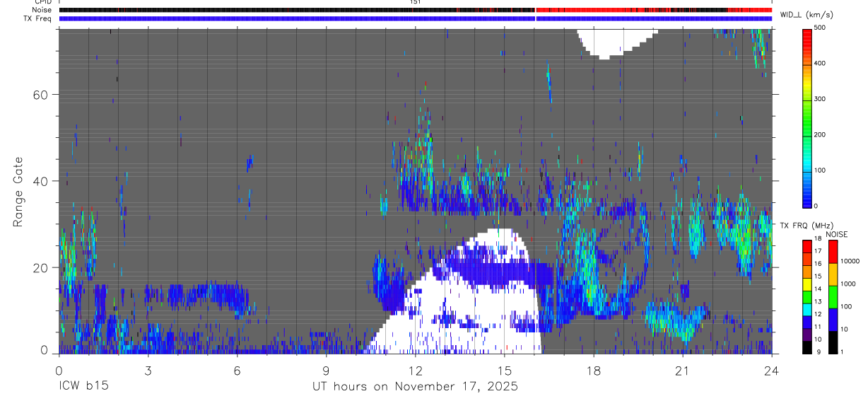Click the 'NOISE' legend title
Image resolution: width=868 pixels, height=401 pixels.
pos(836,234)
